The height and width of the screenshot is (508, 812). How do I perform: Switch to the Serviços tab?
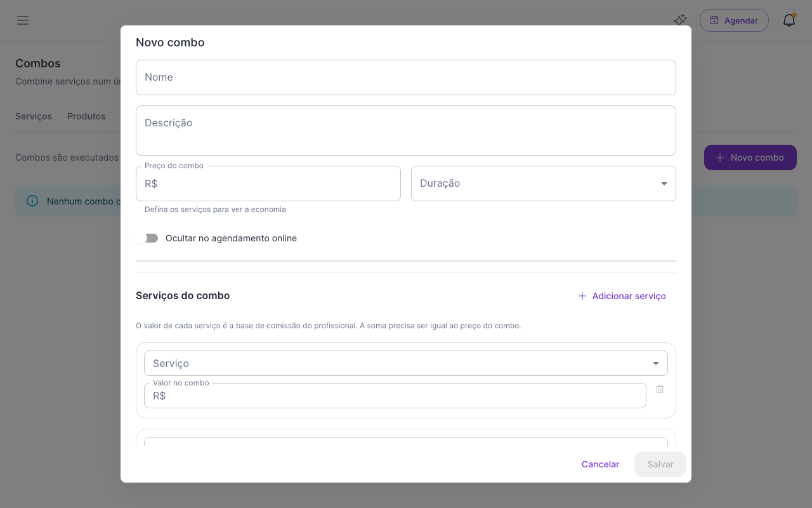(34, 116)
